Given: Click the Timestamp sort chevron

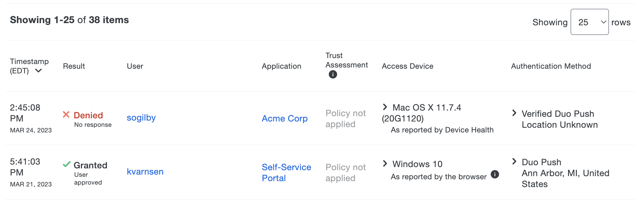Looking at the screenshot, I should (x=39, y=71).
